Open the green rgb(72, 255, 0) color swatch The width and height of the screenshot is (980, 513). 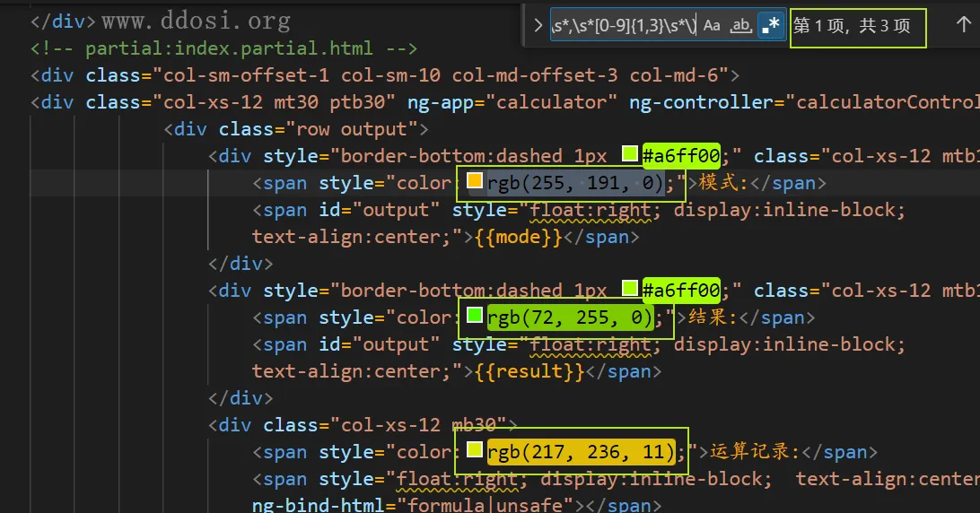[x=475, y=317]
